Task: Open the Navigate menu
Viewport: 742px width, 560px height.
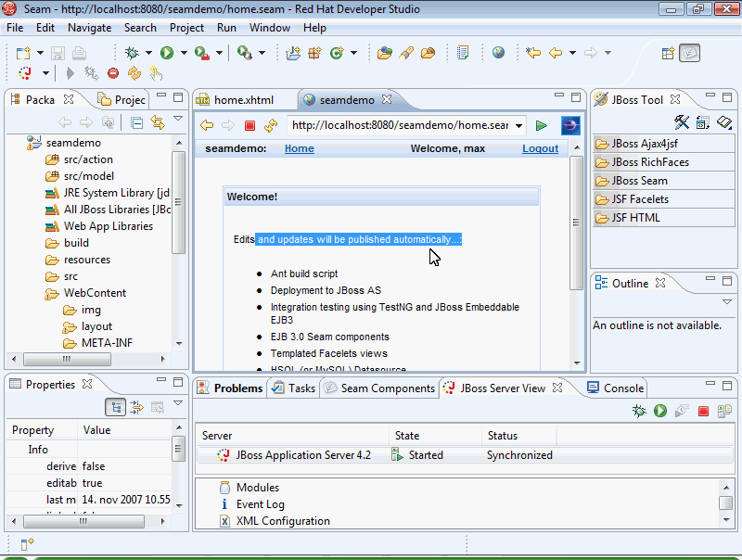Action: (x=89, y=28)
